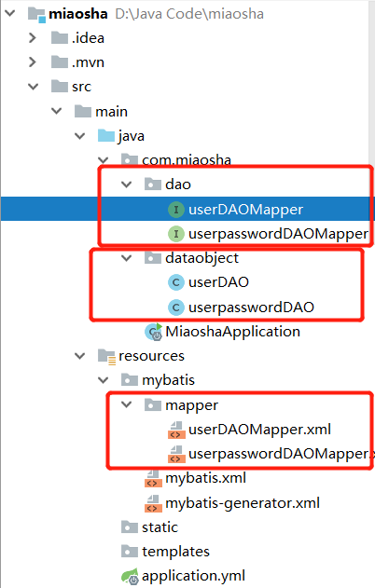Expand the .mvn folder
375x588 pixels.
tap(33, 62)
